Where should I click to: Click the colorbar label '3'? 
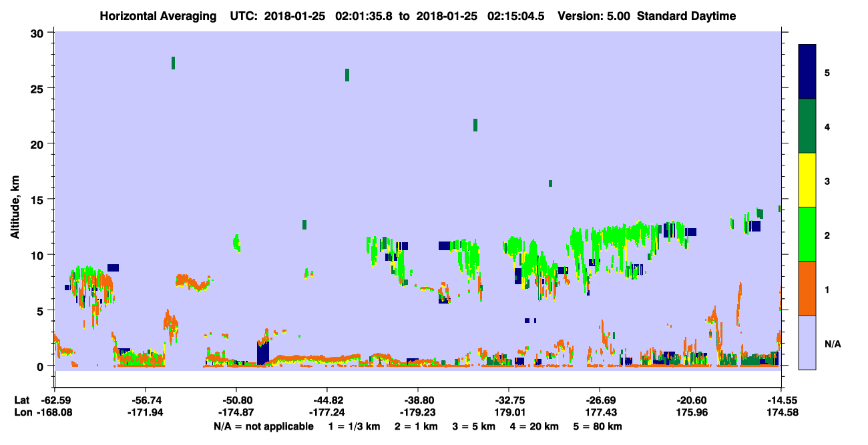(827, 181)
